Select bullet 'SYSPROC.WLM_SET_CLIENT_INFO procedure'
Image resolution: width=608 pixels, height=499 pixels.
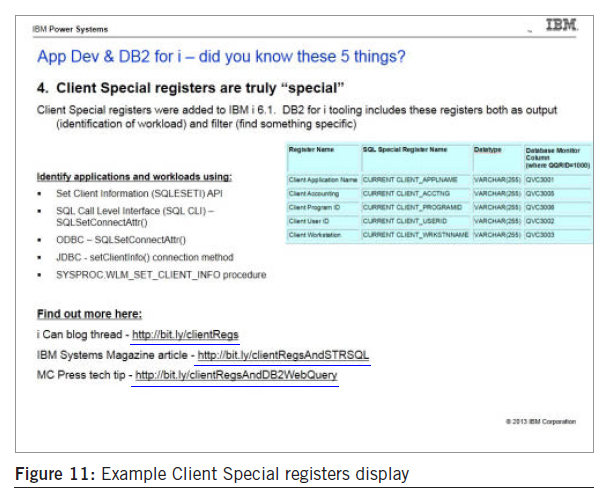point(161,275)
